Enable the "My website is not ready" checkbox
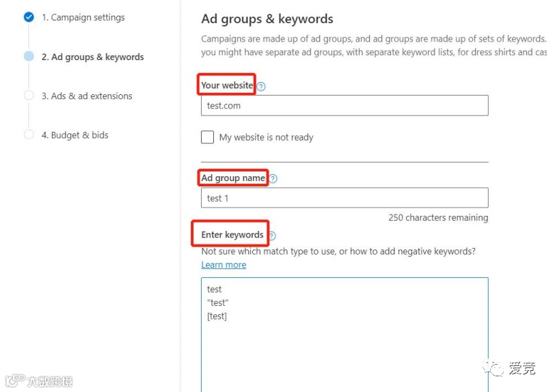 [x=208, y=137]
